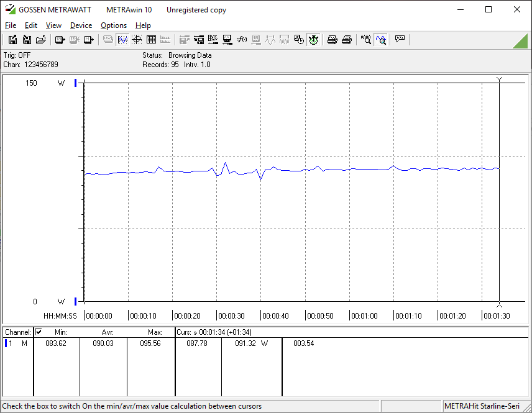Click the first printer icon in toolbar
The height and width of the screenshot is (413, 532).
pos(332,40)
